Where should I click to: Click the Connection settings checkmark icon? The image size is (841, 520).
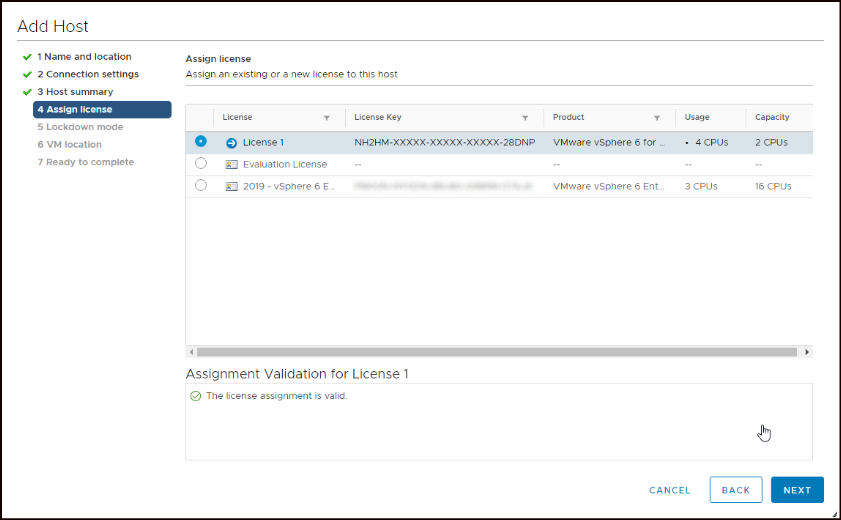click(27, 74)
